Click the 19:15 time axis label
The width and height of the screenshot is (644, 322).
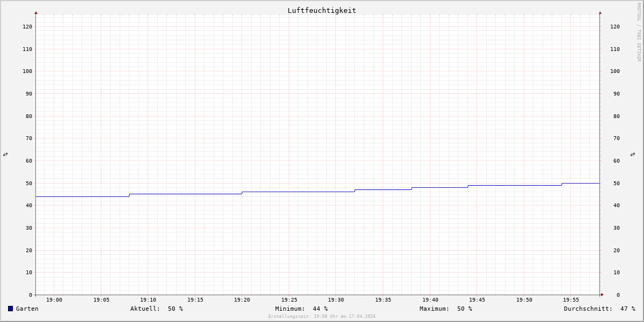[195, 300]
